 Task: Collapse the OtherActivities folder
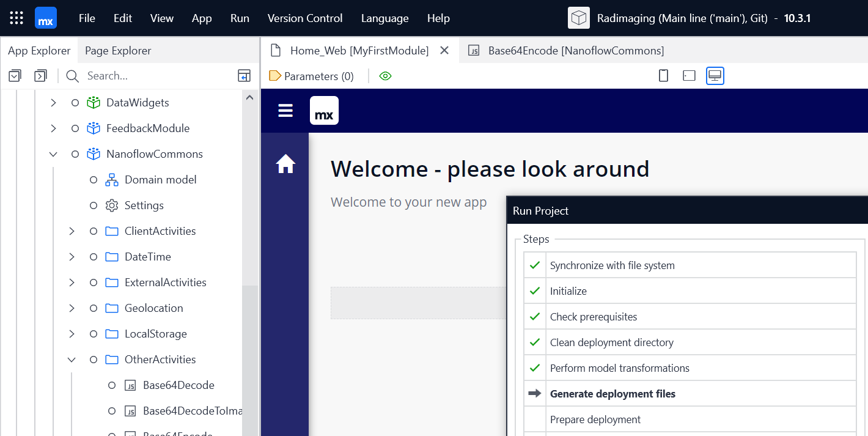[x=72, y=360]
